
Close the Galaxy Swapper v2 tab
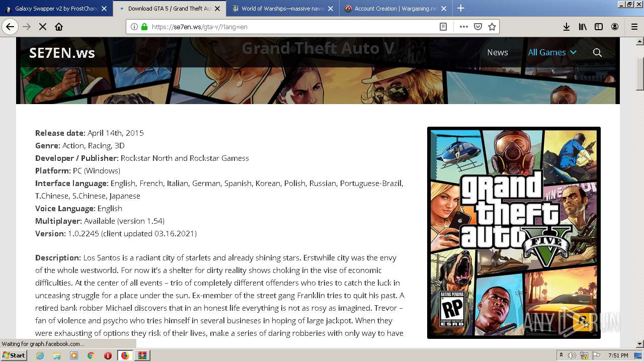pos(104,9)
